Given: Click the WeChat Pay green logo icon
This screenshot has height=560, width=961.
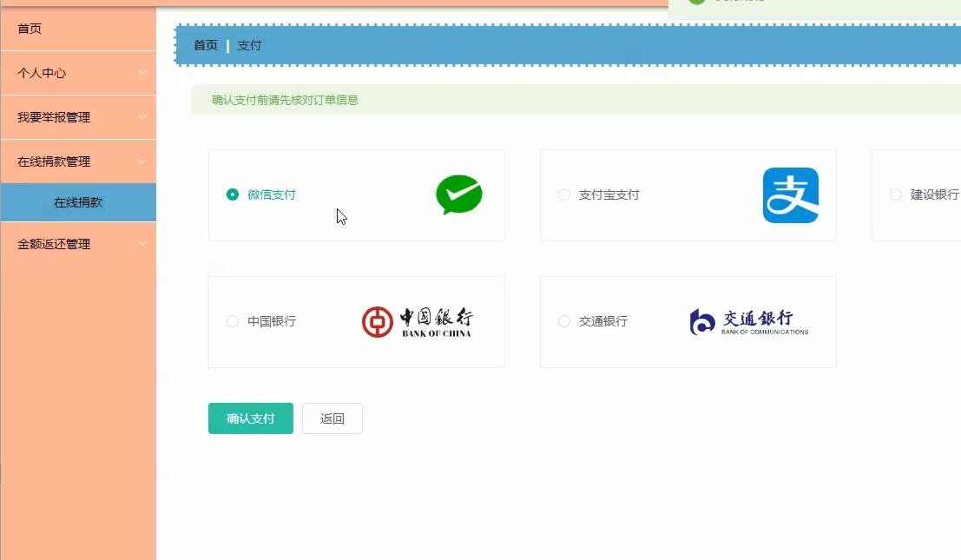Looking at the screenshot, I should [x=459, y=194].
